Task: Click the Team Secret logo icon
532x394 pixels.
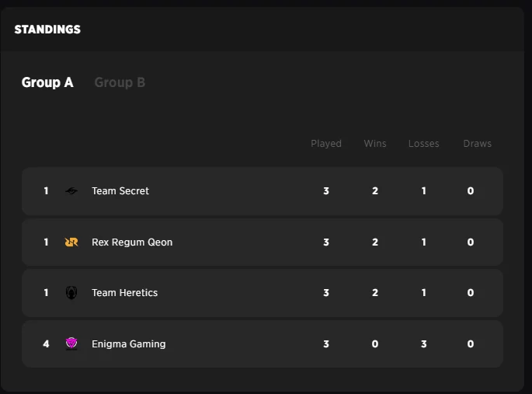Action: (71, 191)
